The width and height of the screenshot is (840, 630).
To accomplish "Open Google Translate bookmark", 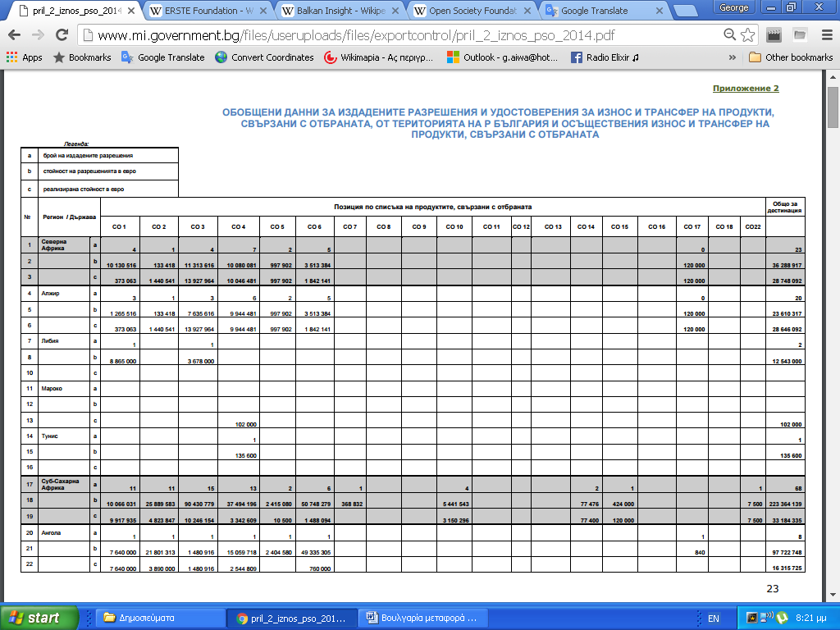I will (163, 57).
